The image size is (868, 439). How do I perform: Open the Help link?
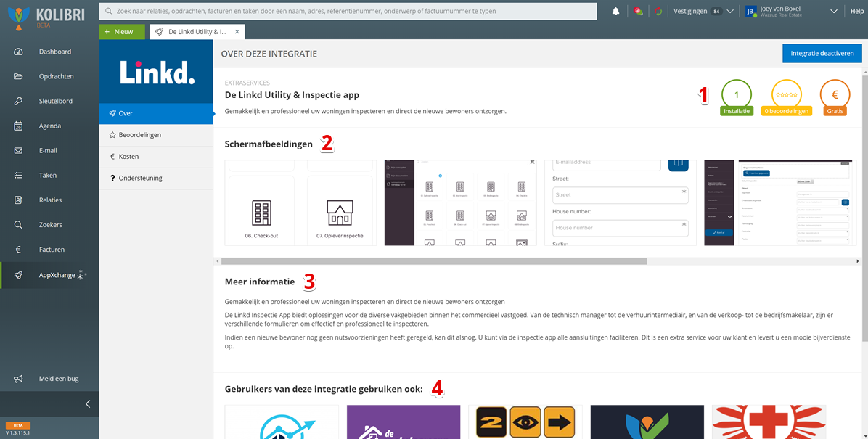(x=856, y=11)
